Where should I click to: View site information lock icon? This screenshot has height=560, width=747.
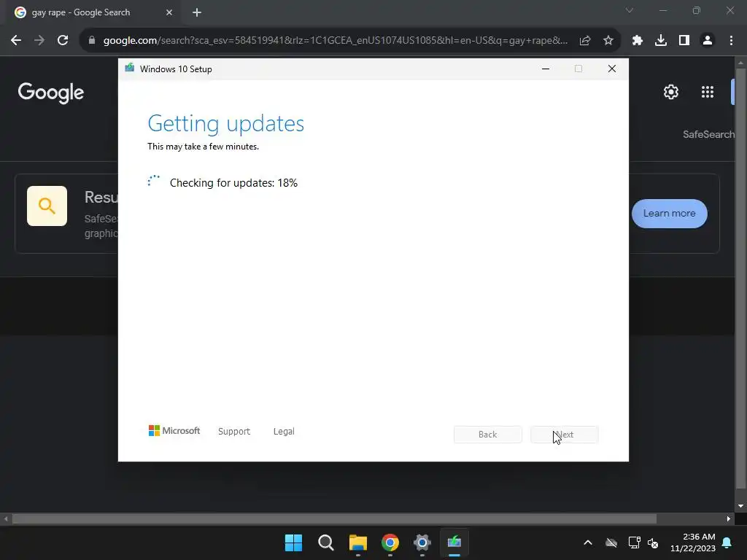point(92,41)
